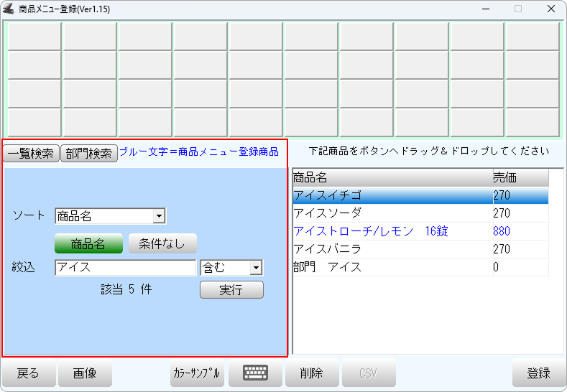Switch to the 一覧検索 tab
Viewport: 567px width, 392px height.
31,154
